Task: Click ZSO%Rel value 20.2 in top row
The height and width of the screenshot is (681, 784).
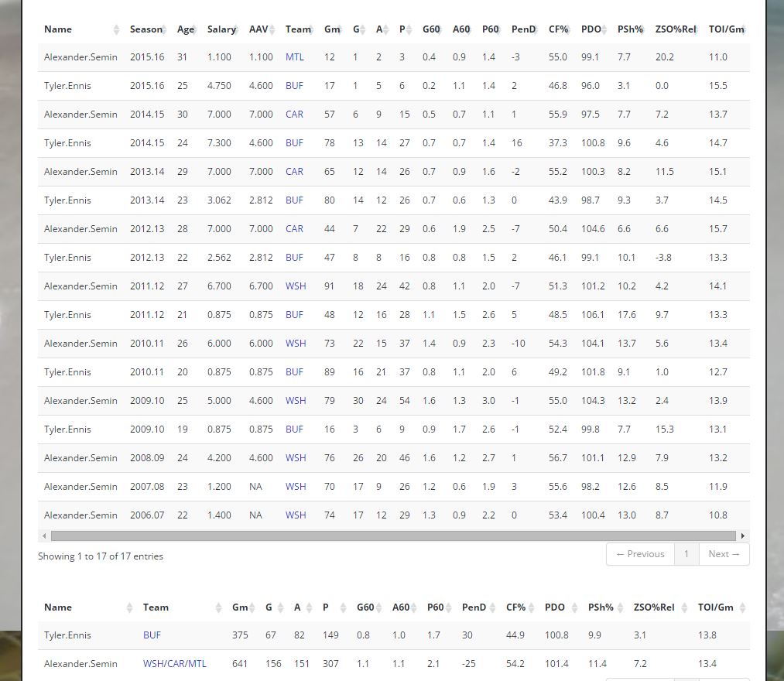Action: [x=665, y=57]
